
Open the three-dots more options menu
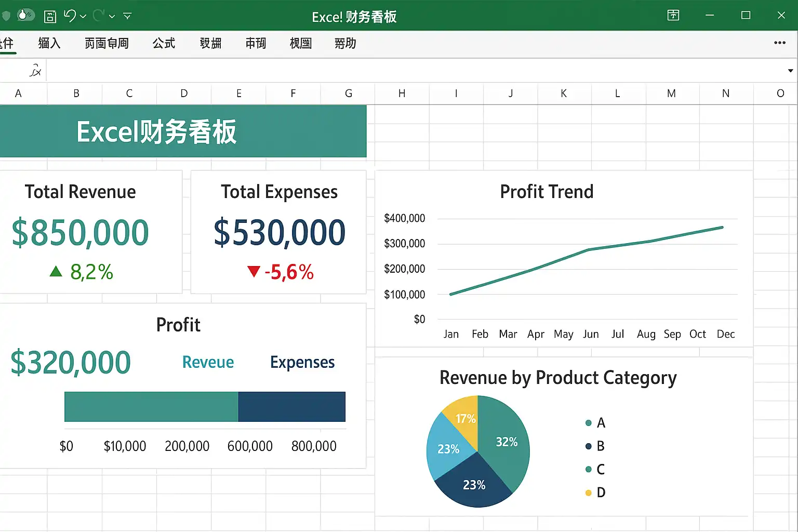(x=779, y=43)
